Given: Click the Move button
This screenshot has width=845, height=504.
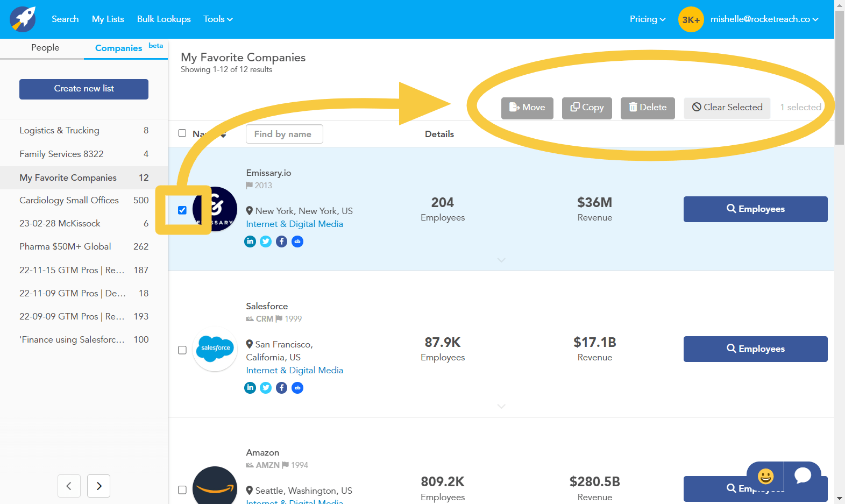Looking at the screenshot, I should click(527, 108).
